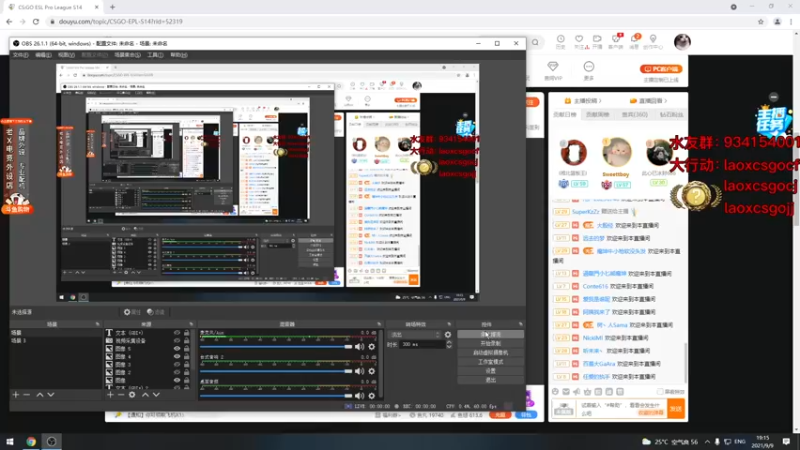Screen dimensions: 800x450
Task: Add a new source with plus icon in Sources panel
Action: pyautogui.click(x=110, y=395)
